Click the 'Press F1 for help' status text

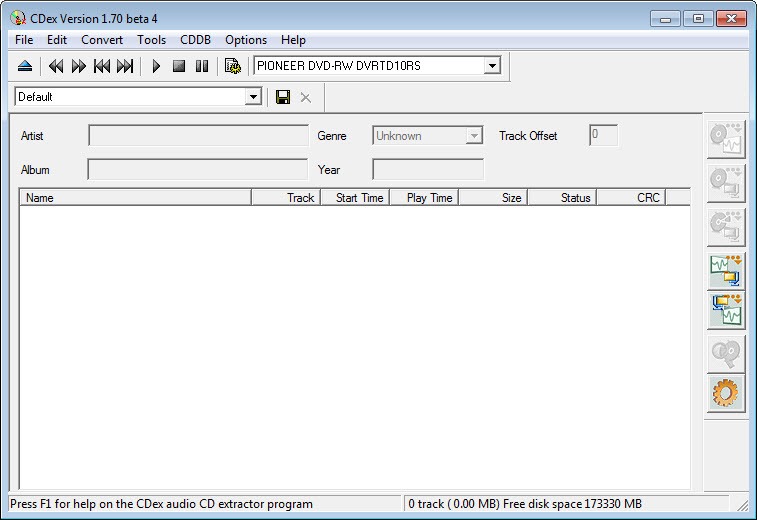click(161, 504)
